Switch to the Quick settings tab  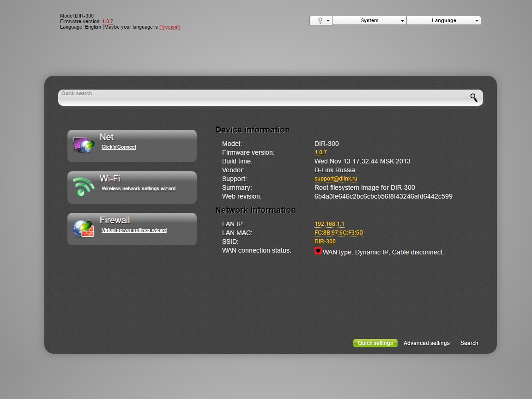(375, 343)
